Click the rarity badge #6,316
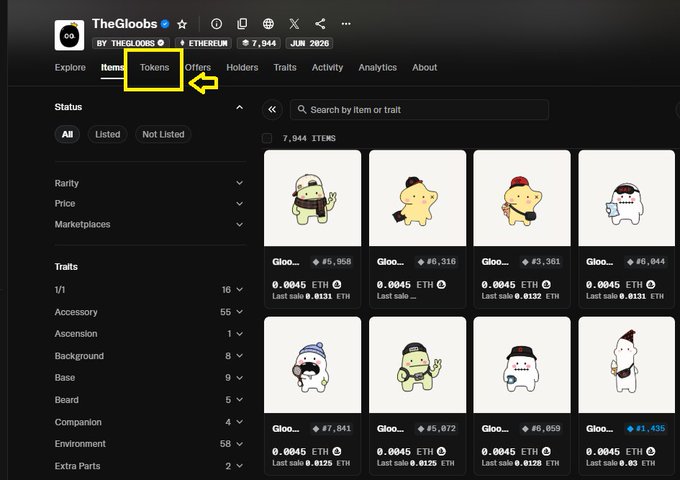Viewport: 680px width, 480px height. pyautogui.click(x=436, y=262)
